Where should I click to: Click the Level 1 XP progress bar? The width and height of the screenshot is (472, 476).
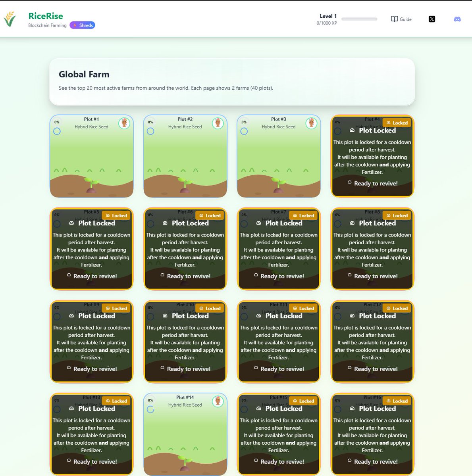coord(359,19)
